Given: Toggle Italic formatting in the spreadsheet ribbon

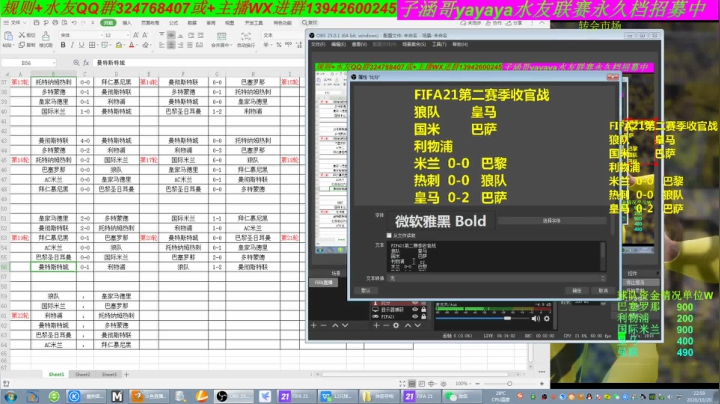Looking at the screenshot, I should click(72, 45).
